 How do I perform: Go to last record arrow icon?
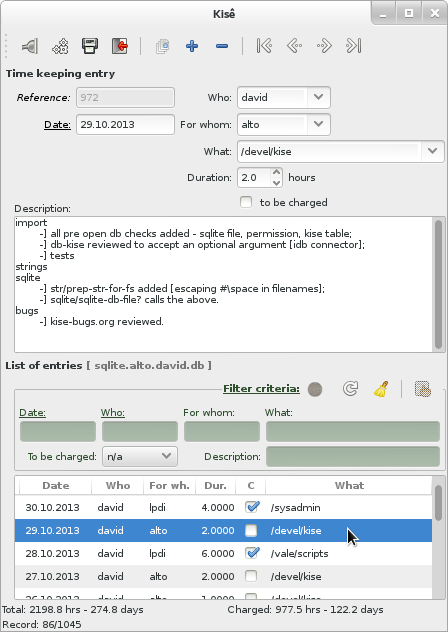point(354,46)
